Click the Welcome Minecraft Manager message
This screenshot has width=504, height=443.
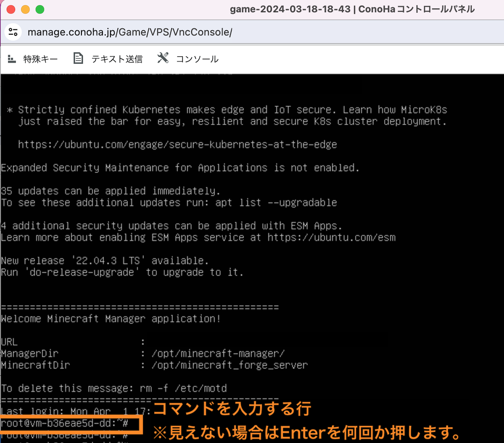pos(111,319)
